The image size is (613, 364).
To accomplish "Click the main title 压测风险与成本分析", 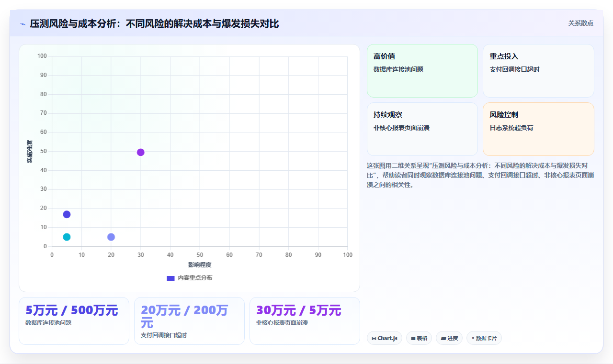I will (154, 23).
